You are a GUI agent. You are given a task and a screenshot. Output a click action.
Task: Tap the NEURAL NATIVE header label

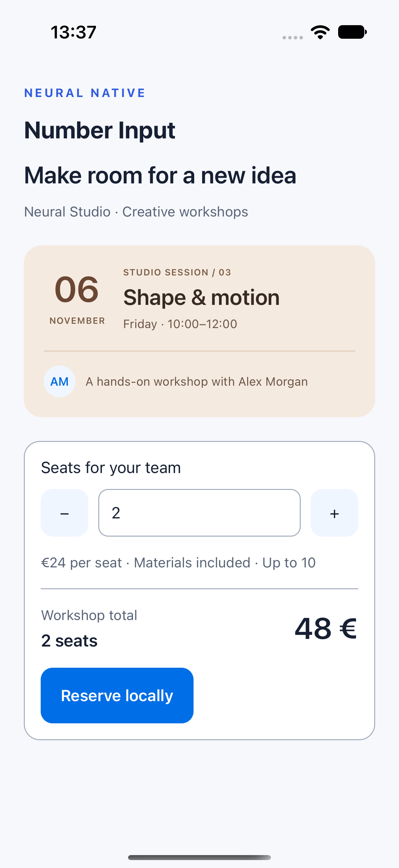(85, 93)
